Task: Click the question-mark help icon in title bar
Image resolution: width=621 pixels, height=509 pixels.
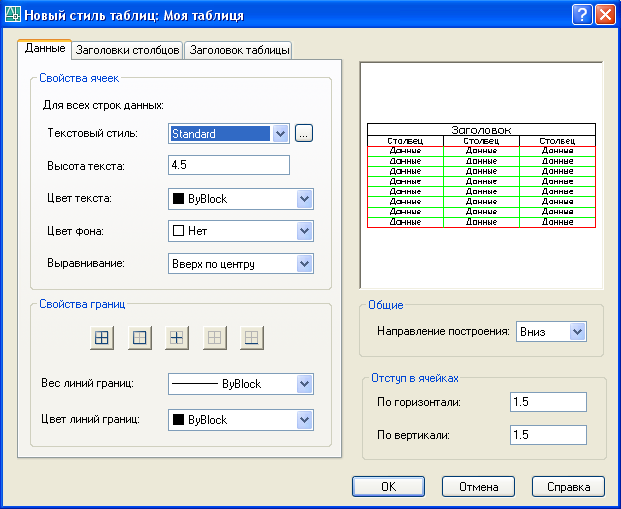Action: pyautogui.click(x=582, y=15)
